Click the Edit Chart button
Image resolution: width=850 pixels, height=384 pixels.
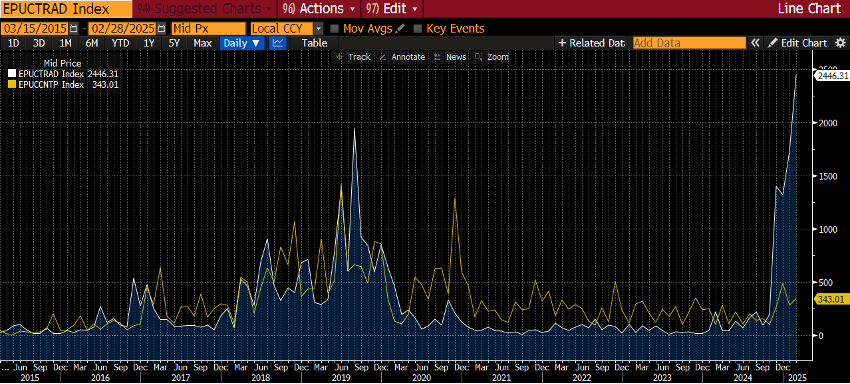tap(797, 43)
